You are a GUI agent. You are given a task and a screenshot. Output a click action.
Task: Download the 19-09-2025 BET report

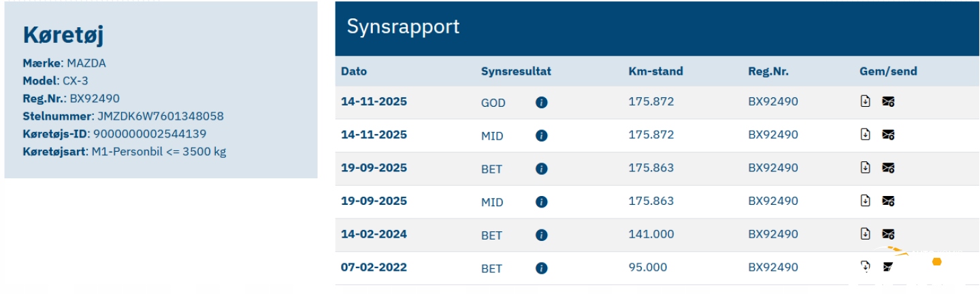click(866, 167)
